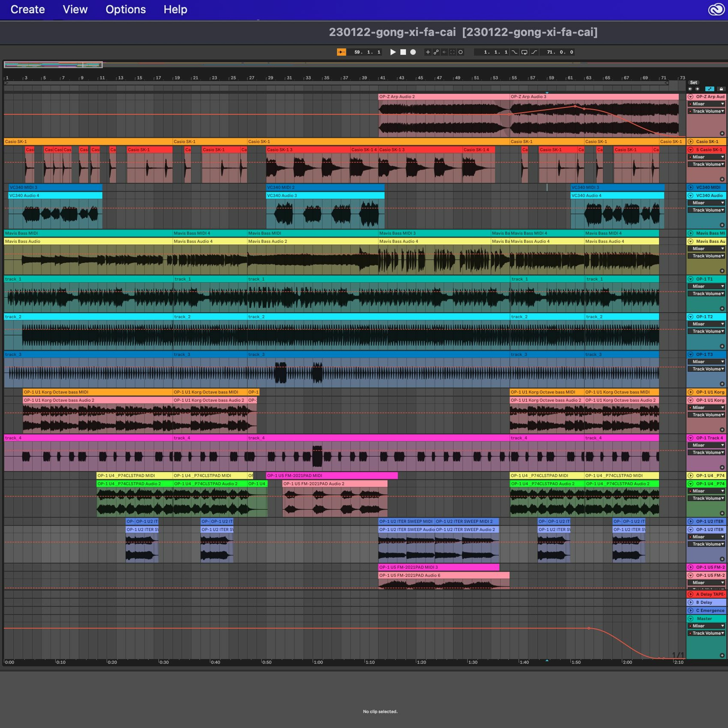Viewport: 728px width, 728px height.
Task: Open the Help menu
Action: [x=175, y=9]
